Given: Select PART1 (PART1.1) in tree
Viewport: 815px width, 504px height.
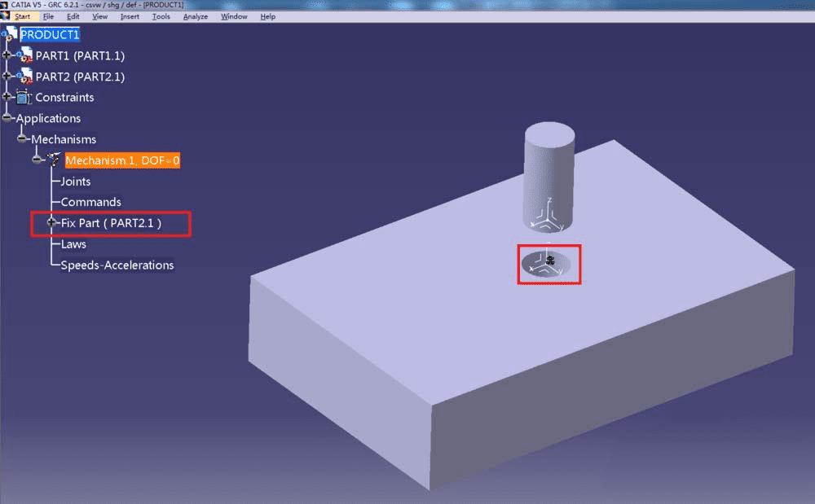Looking at the screenshot, I should (80, 55).
